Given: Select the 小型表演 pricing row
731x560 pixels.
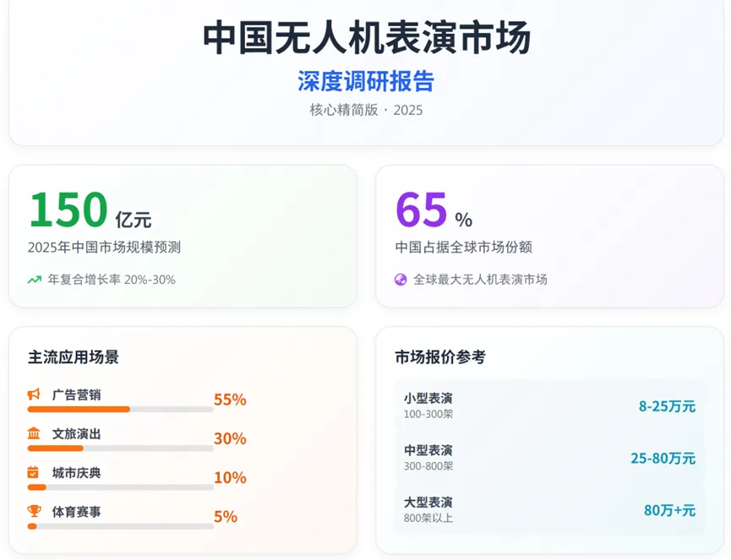Looking at the screenshot, I should 549,405.
